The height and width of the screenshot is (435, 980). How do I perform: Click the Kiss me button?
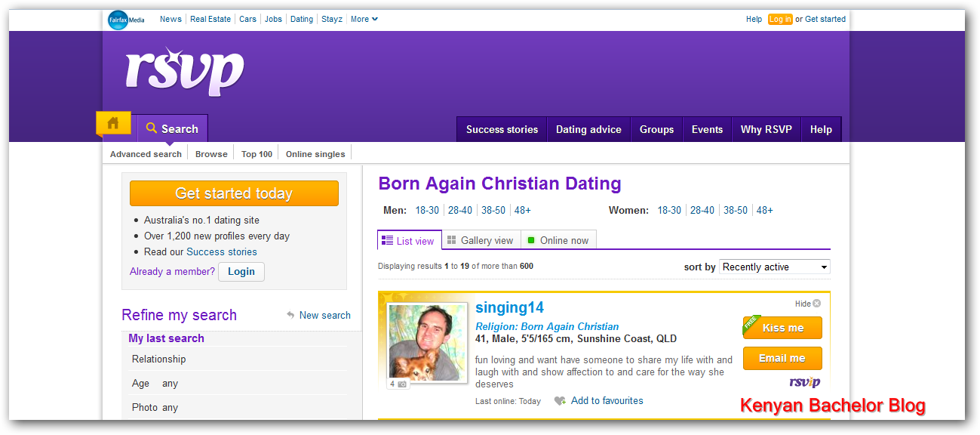(782, 328)
